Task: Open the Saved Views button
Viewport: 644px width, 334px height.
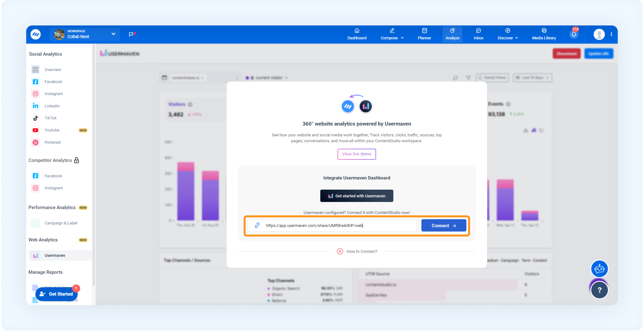Action: (x=492, y=78)
